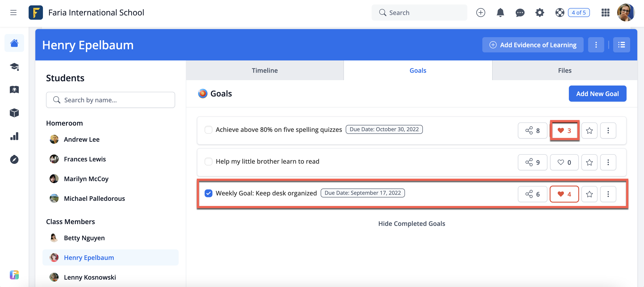Open the compass explore icon
The height and width of the screenshot is (287, 644).
click(14, 159)
